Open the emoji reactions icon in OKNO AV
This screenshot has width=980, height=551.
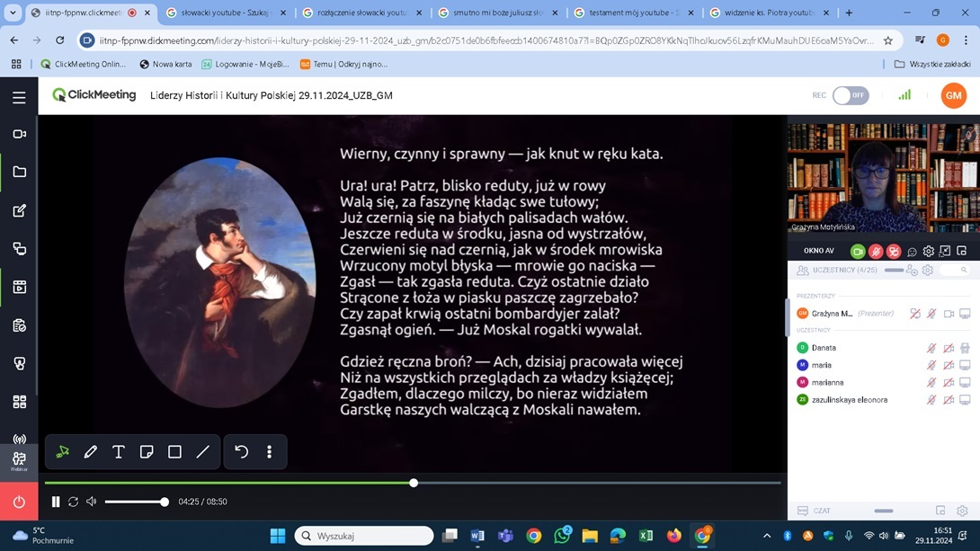click(x=912, y=252)
